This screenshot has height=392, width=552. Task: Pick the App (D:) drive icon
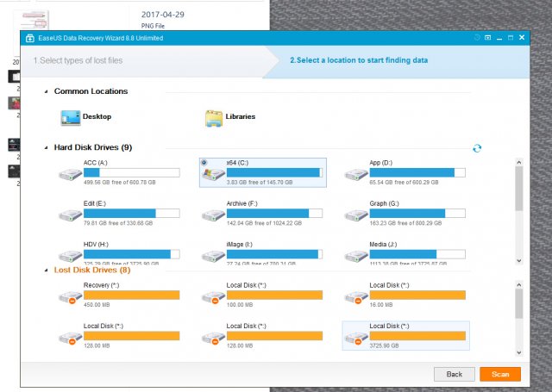(355, 175)
